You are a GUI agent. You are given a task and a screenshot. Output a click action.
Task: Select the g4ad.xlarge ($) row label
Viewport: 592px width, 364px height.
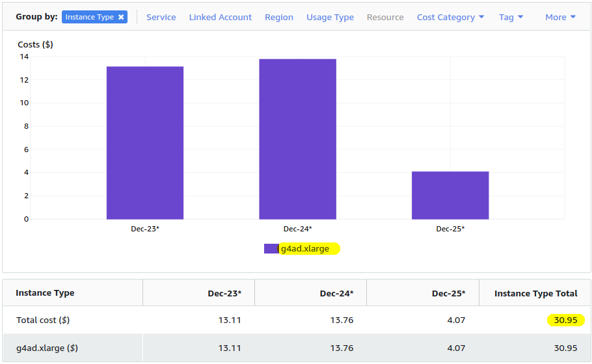[47, 348]
